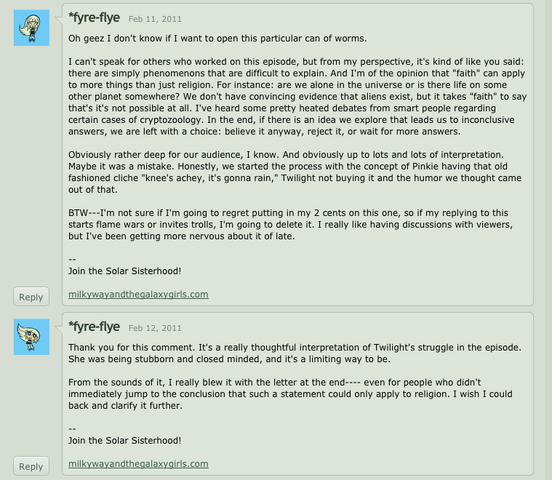Click the paragraph starting 'I can't speak for others'
This screenshot has width=552, height=480.
click(x=297, y=96)
